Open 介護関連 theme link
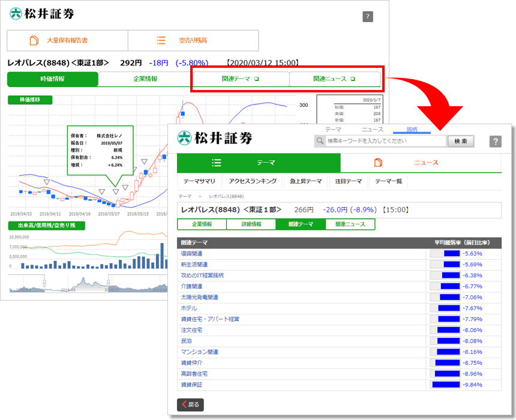516x420 pixels. [x=191, y=286]
